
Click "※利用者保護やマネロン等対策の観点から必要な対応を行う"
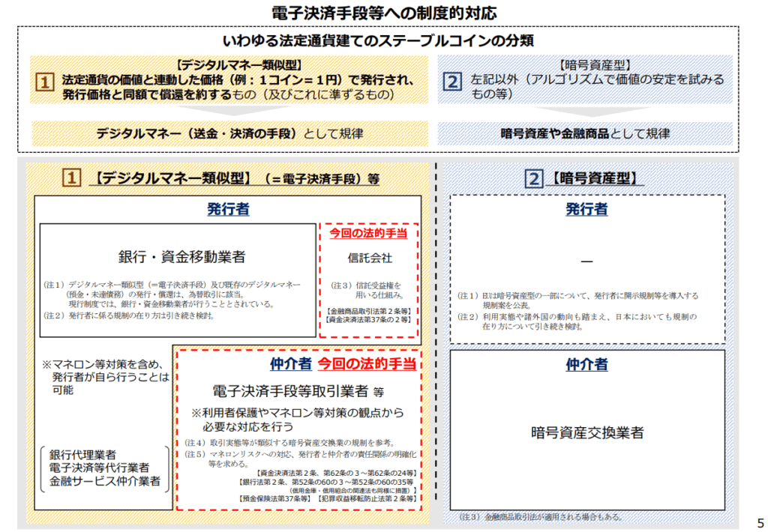coord(298,420)
